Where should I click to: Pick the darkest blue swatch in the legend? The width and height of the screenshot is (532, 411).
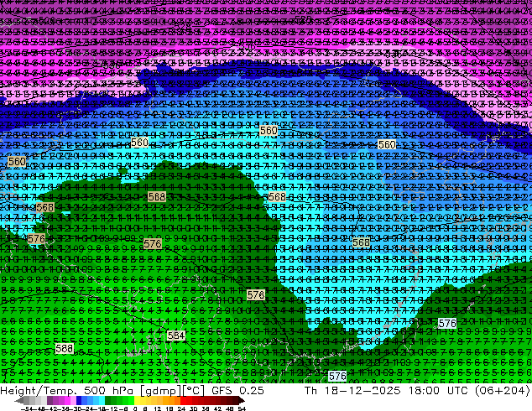[79, 401]
